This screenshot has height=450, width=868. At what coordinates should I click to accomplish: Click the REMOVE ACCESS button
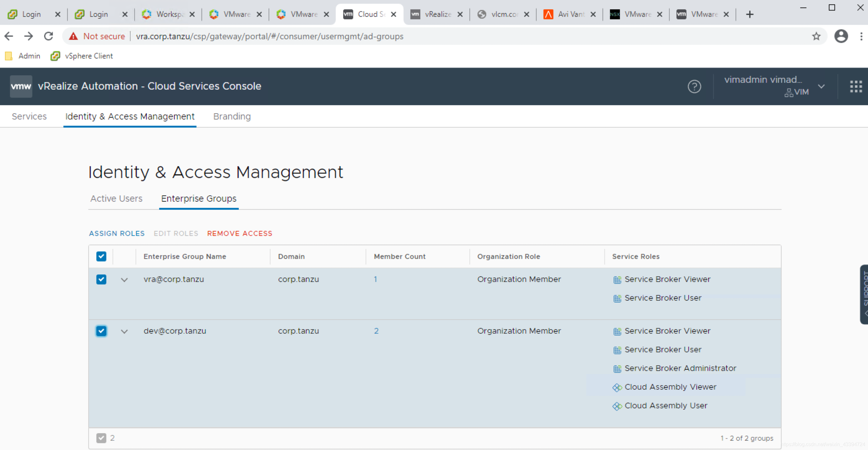[x=240, y=233]
